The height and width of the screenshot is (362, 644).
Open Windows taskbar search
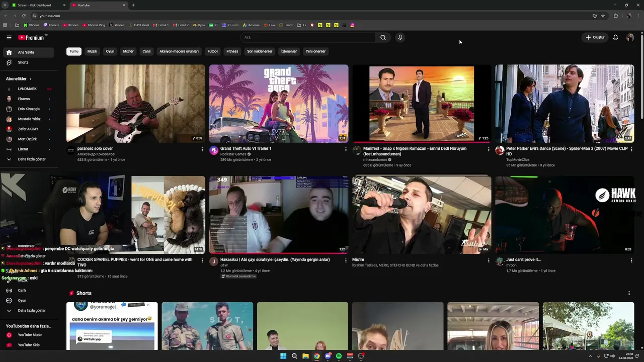tap(294, 356)
